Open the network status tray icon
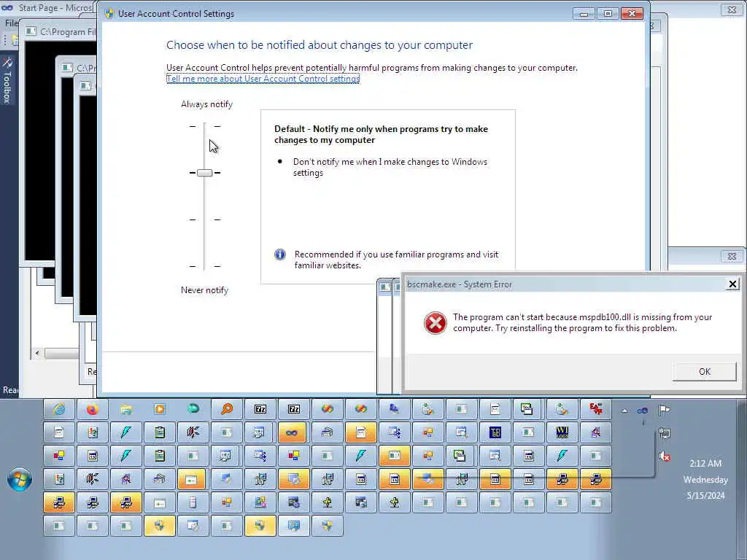This screenshot has height=560, width=747. click(664, 433)
